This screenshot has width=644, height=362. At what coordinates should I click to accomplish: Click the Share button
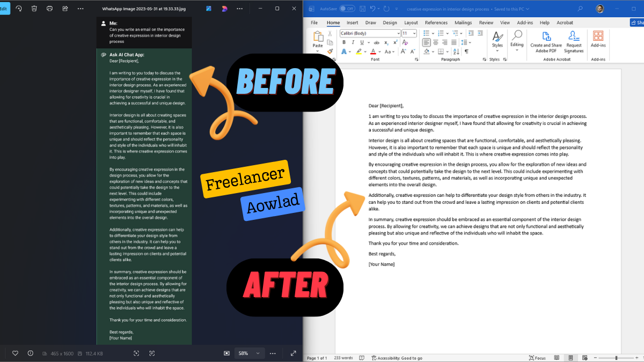pos(638,22)
